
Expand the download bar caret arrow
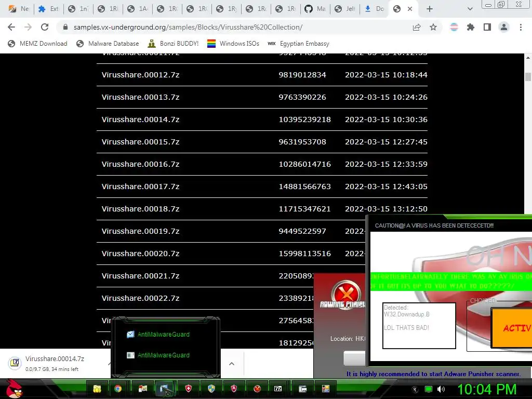point(232,364)
